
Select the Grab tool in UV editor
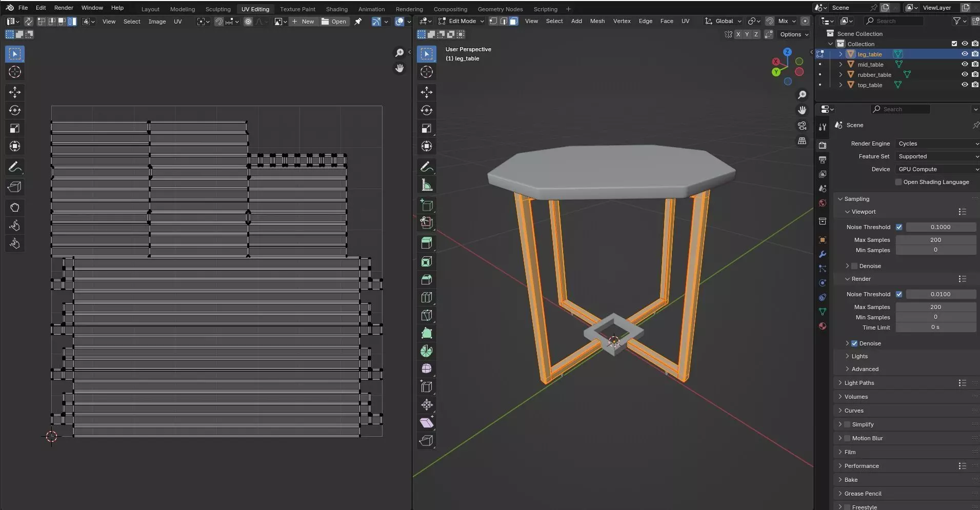[x=15, y=208]
